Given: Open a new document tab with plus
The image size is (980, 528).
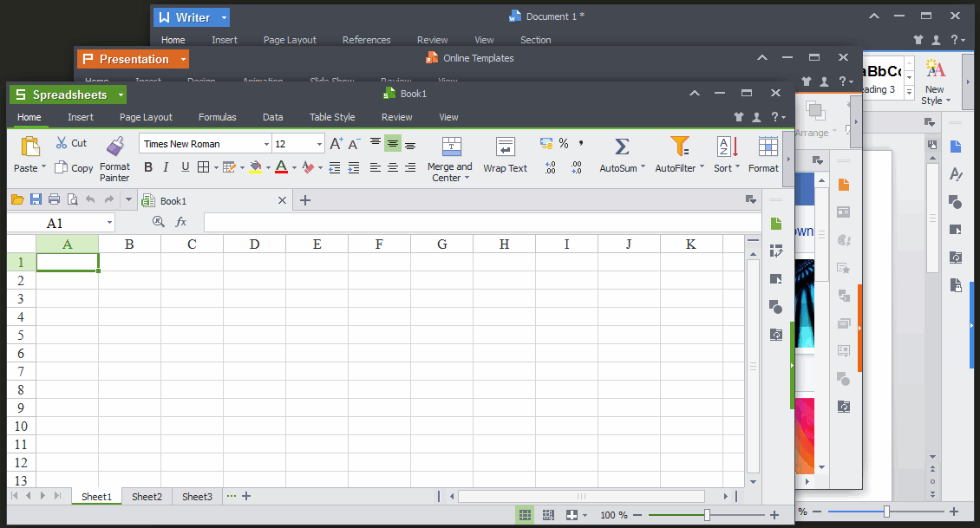Looking at the screenshot, I should tap(305, 200).
